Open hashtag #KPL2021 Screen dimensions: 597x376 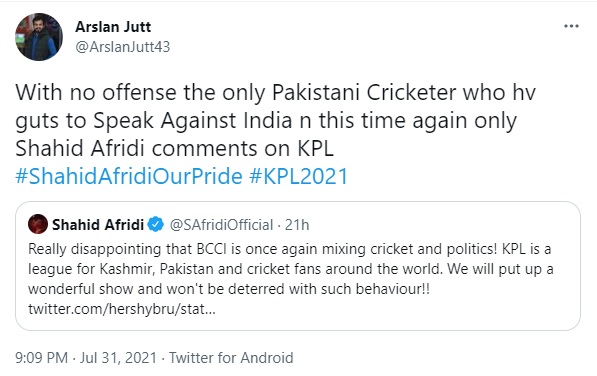tap(299, 176)
